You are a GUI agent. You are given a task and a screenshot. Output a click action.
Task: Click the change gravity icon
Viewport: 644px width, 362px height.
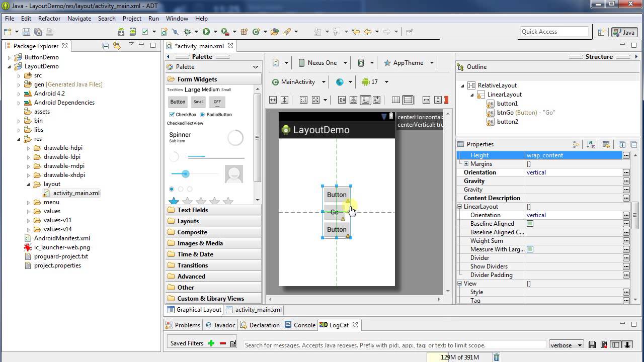[x=315, y=100]
